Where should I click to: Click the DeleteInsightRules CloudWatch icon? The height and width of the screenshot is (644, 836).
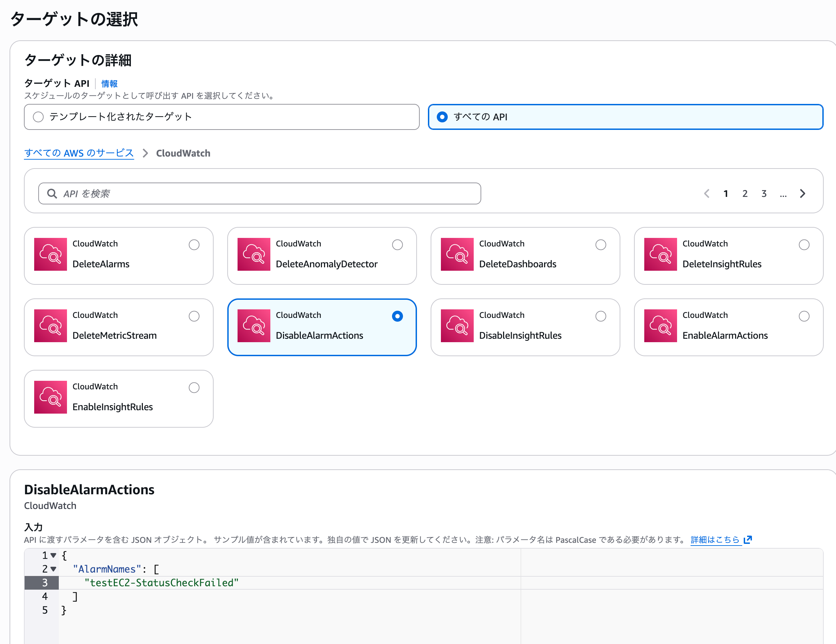(660, 254)
